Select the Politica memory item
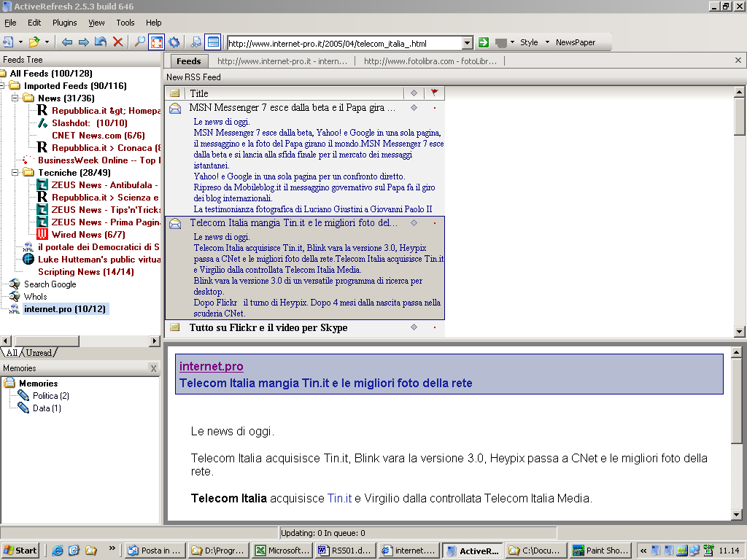Screen dimensions: 747x560 tap(51, 396)
